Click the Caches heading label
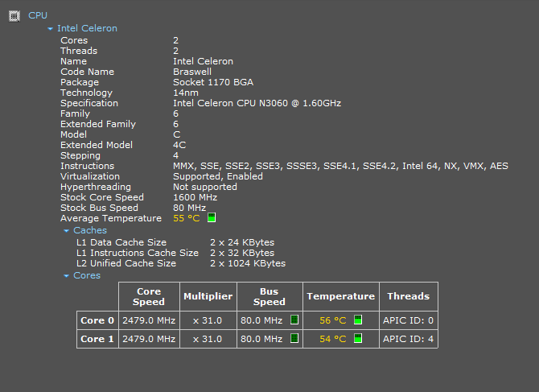This screenshot has width=539, height=392. pos(90,230)
